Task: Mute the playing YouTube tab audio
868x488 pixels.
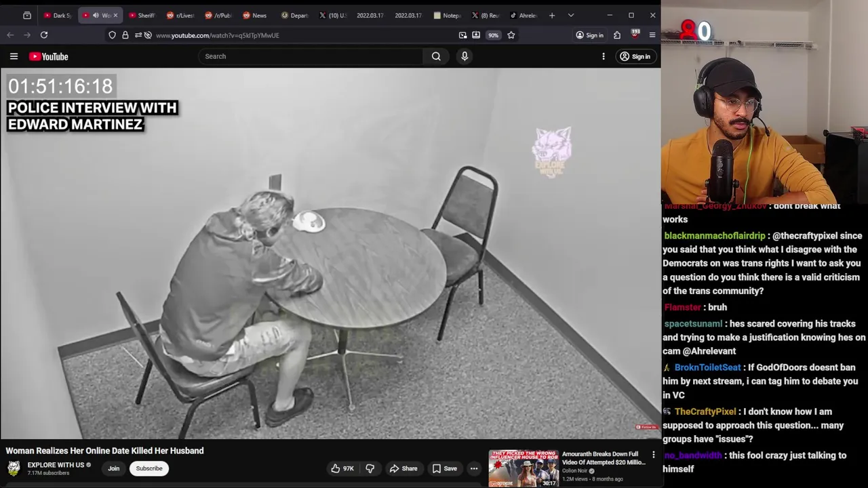Action: [x=96, y=15]
